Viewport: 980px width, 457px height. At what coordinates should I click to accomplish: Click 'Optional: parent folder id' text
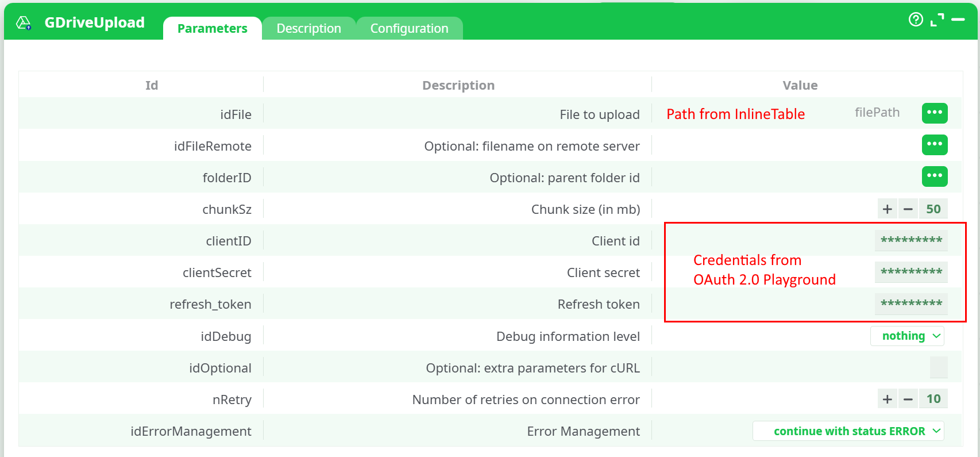point(565,178)
